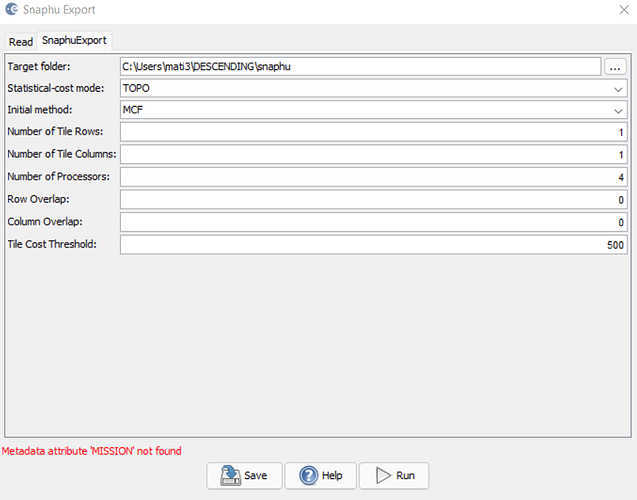
Task: Open Help for Snaphu Export
Action: [x=321, y=475]
